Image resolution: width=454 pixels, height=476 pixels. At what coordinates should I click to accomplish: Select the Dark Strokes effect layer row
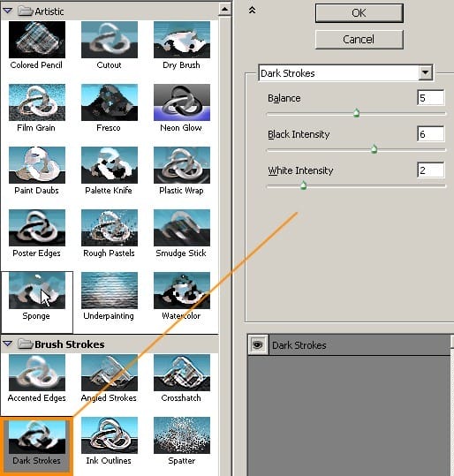point(349,344)
